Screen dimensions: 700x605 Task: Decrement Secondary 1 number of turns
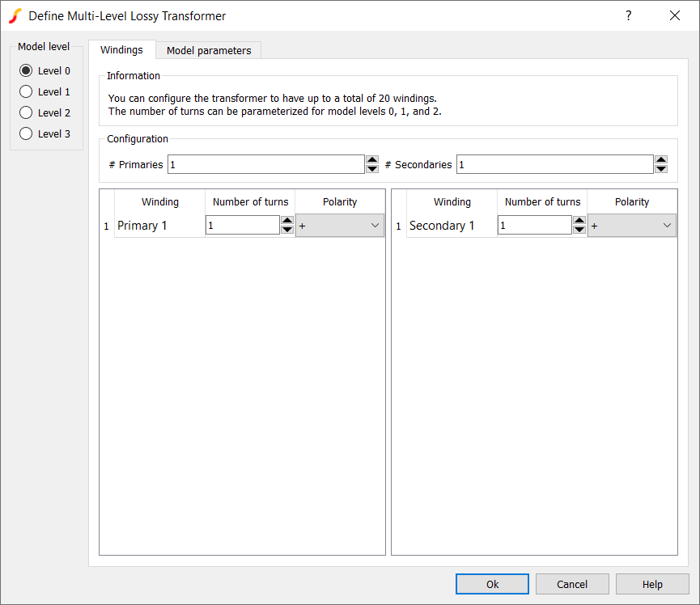coord(579,230)
